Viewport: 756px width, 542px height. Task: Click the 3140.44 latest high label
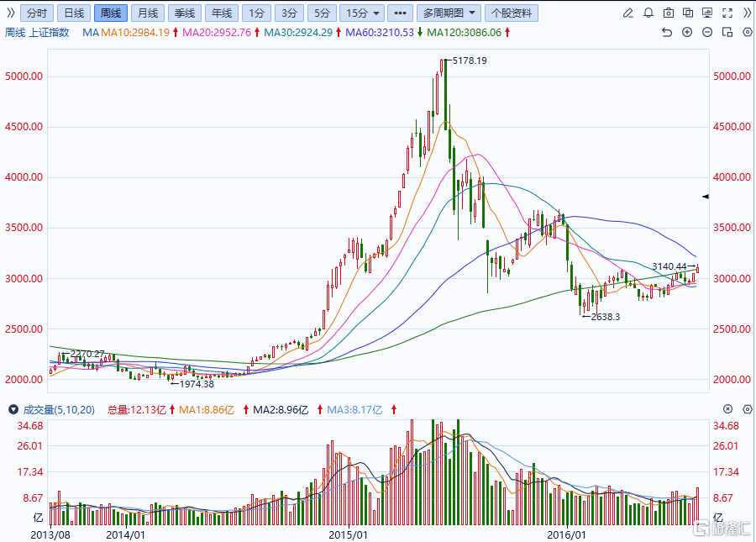669,266
